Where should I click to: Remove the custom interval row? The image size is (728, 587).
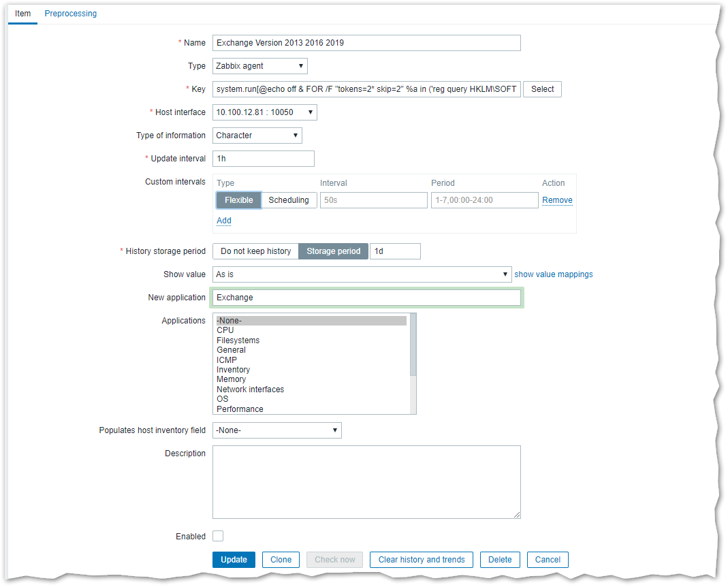click(x=556, y=200)
